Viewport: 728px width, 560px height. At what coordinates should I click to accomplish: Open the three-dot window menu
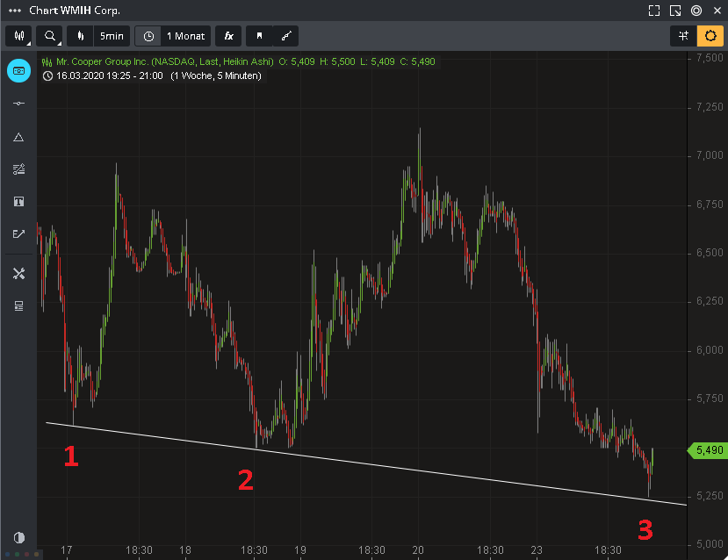point(14,11)
